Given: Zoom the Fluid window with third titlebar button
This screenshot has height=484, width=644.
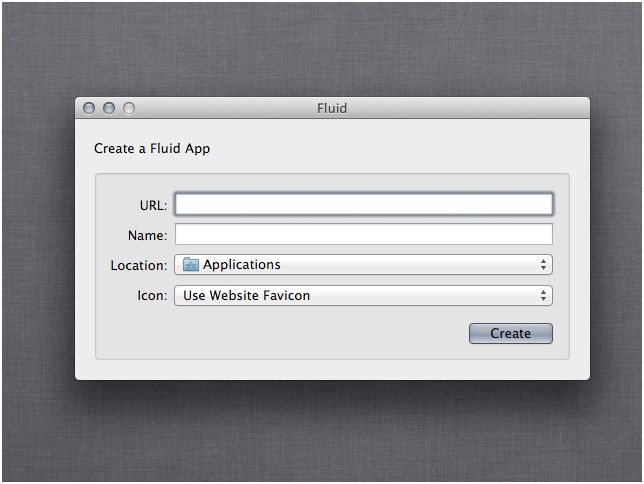Looking at the screenshot, I should pos(128,108).
